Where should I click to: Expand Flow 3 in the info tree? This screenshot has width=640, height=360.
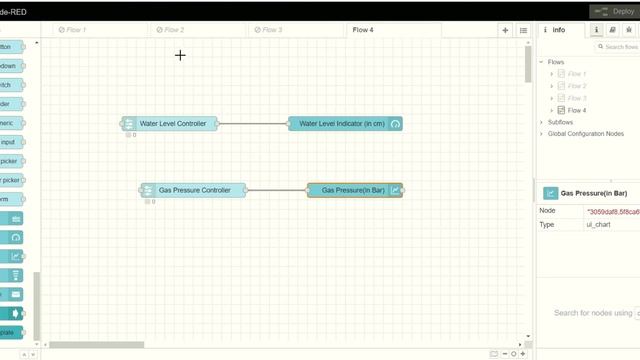point(551,98)
